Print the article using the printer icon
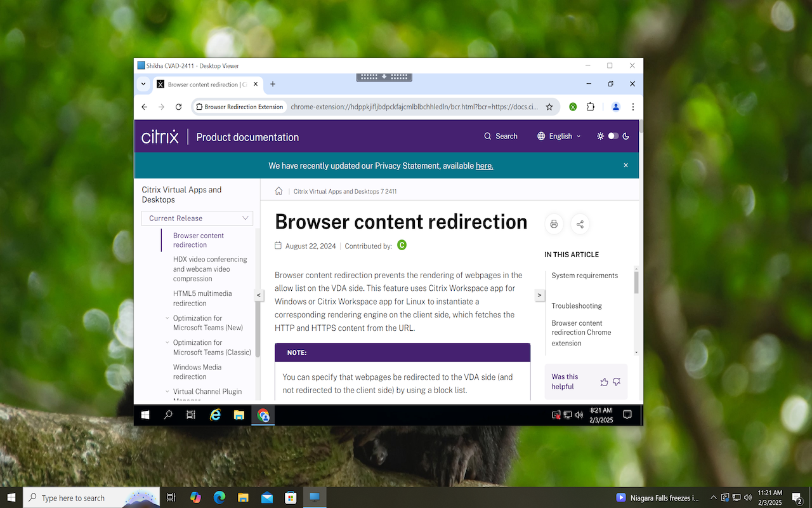The width and height of the screenshot is (812, 508). [554, 224]
